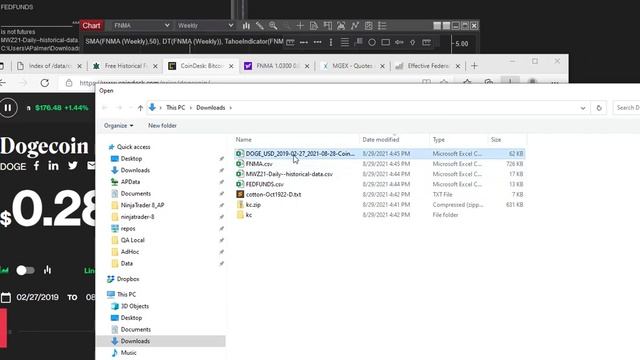Switch to the FNMA 1.0300 tab
Screen dimensions: 640x360
(x=276, y=66)
